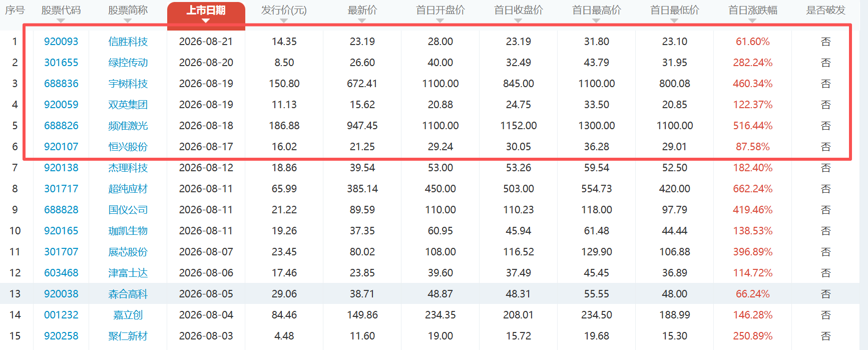Open stock code 688836 link
The height and width of the screenshot is (350, 868).
(x=61, y=84)
